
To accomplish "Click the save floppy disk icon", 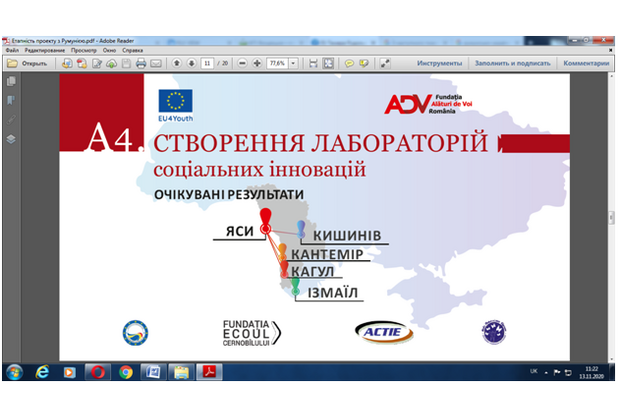I will [x=126, y=63].
